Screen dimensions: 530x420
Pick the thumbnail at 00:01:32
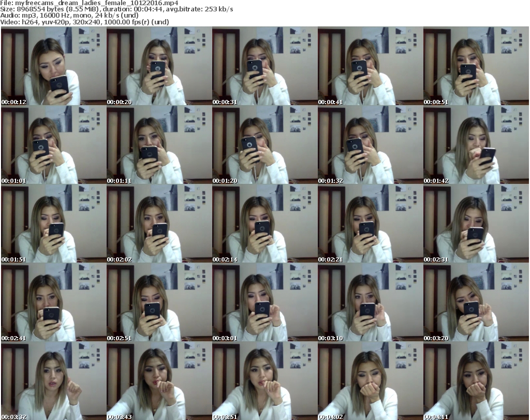coord(370,144)
